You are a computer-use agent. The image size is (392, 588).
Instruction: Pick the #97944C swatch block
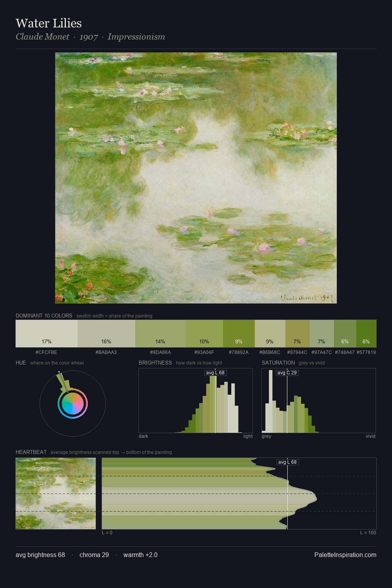(x=297, y=334)
